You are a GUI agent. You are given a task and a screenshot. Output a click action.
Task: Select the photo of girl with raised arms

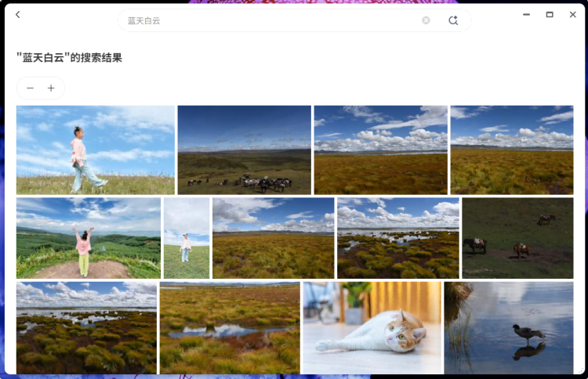88,237
